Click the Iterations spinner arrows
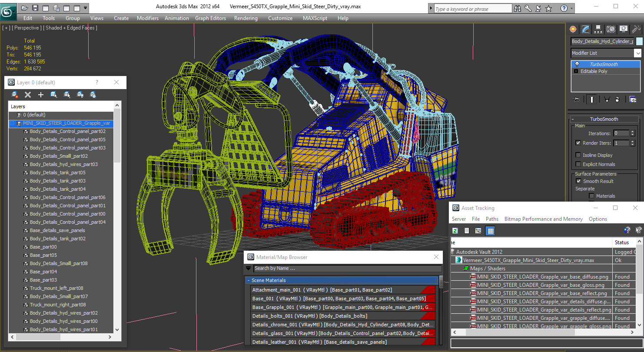The height and width of the screenshot is (352, 644). tap(632, 133)
